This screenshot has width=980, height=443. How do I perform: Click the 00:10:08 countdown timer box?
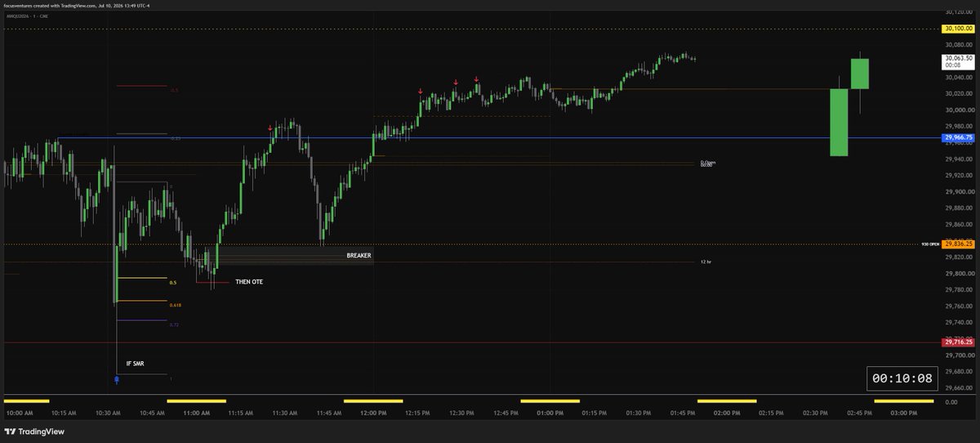[x=902, y=378]
